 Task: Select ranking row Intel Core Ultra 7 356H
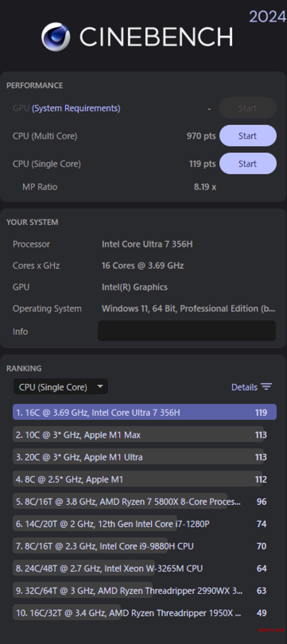click(x=144, y=412)
